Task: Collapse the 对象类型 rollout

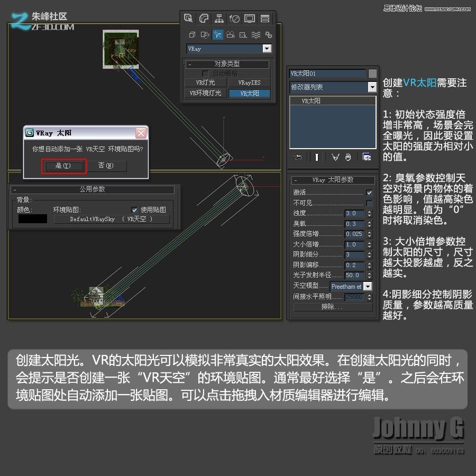Action: 227,64
